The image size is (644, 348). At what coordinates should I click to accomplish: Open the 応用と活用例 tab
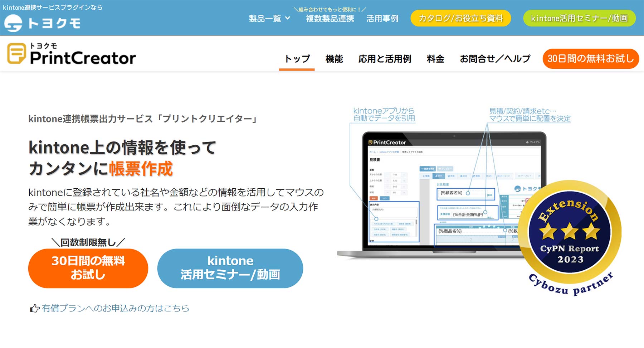pyautogui.click(x=385, y=59)
